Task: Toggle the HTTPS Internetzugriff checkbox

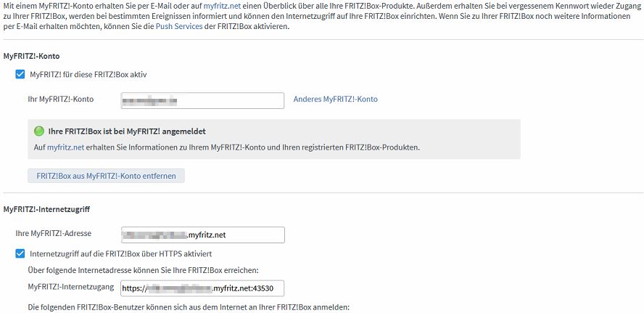Action: (x=20, y=253)
